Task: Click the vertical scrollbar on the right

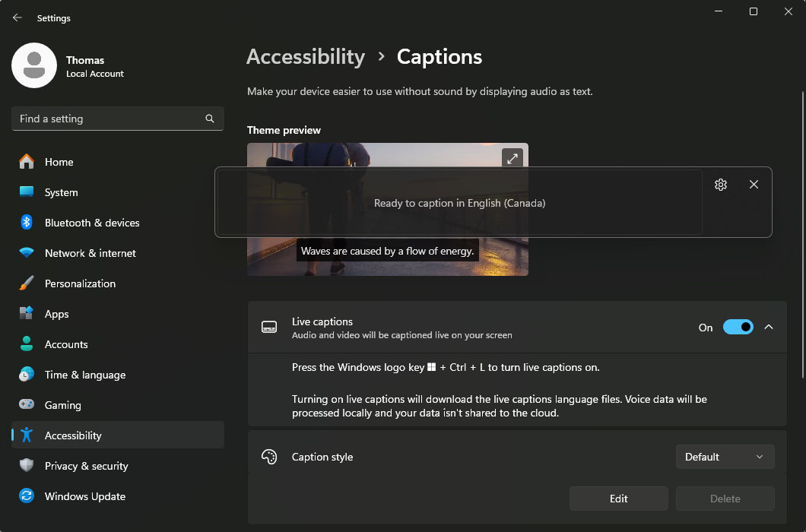Action: click(x=802, y=235)
